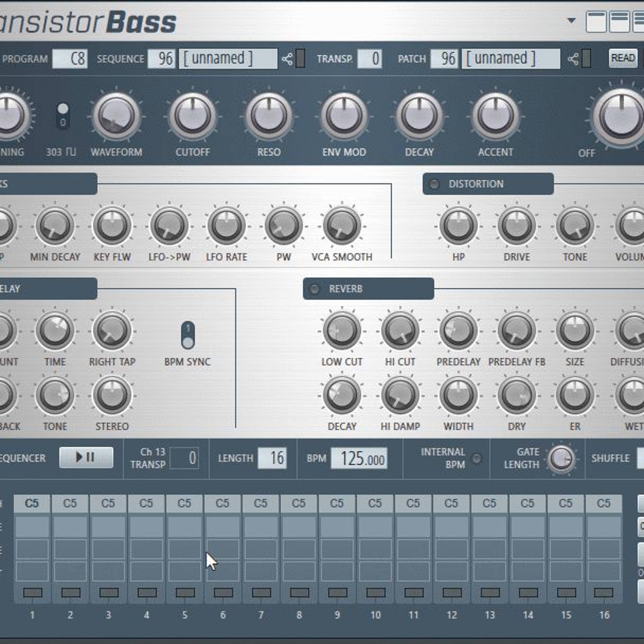Toggle the small box above step 12
644x644 pixels.
[x=452, y=593]
